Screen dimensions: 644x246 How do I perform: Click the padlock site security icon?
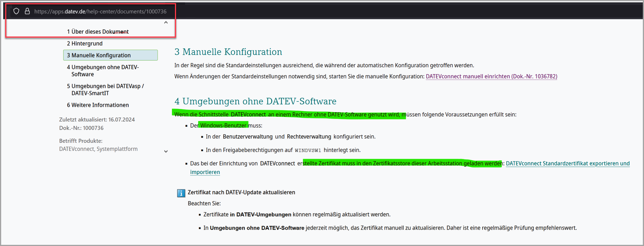tap(27, 11)
